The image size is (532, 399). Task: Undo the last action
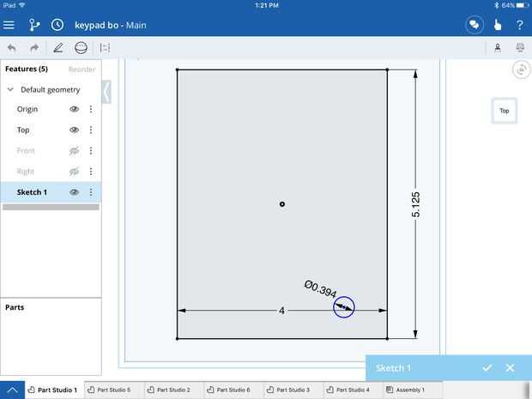12,48
